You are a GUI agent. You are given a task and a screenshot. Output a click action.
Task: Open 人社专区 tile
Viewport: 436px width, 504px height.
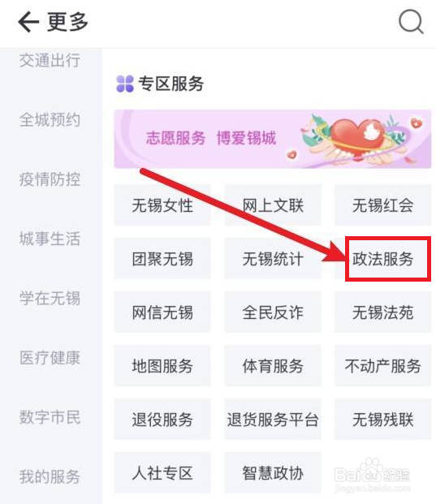[162, 473]
